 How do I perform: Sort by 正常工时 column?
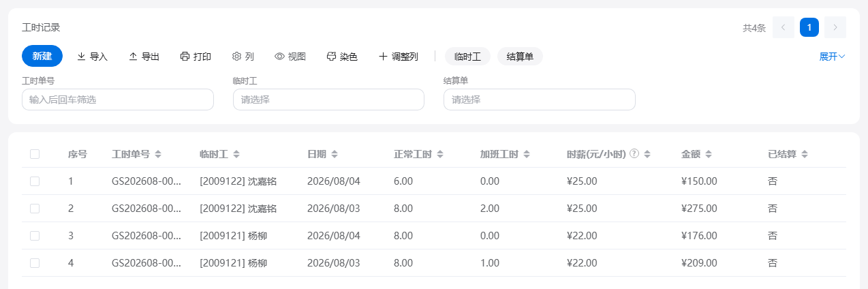coord(440,154)
